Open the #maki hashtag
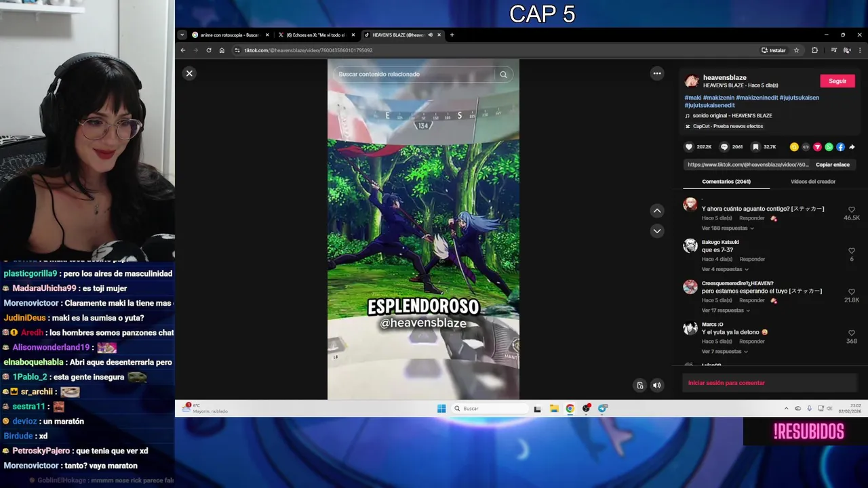Image resolution: width=868 pixels, height=488 pixels. pos(693,98)
